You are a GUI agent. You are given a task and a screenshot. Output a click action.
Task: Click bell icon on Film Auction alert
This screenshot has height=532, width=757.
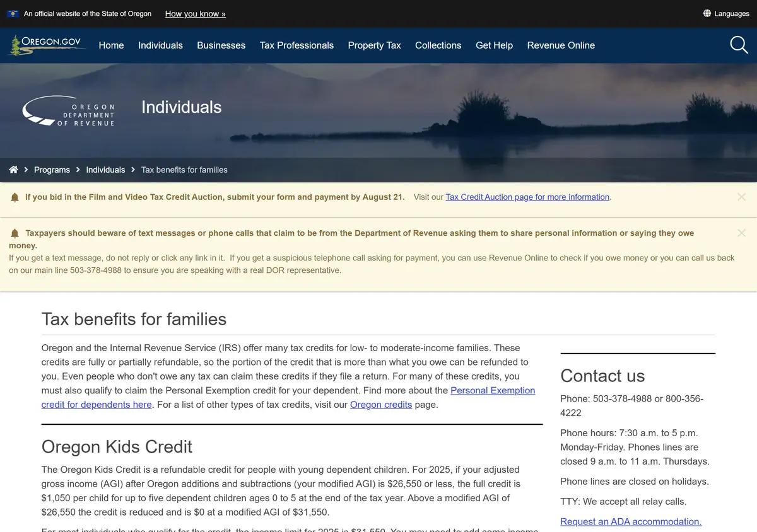pyautogui.click(x=15, y=197)
